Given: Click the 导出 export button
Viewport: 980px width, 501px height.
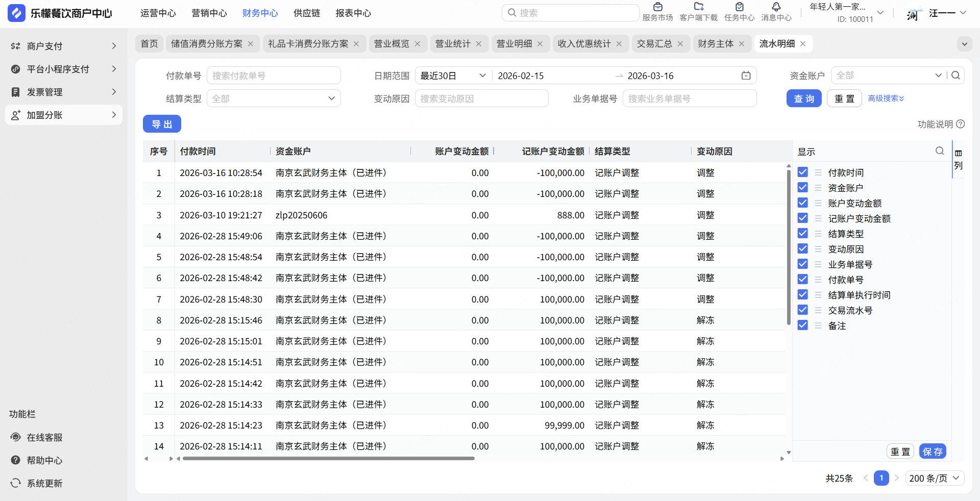Looking at the screenshot, I should point(162,124).
